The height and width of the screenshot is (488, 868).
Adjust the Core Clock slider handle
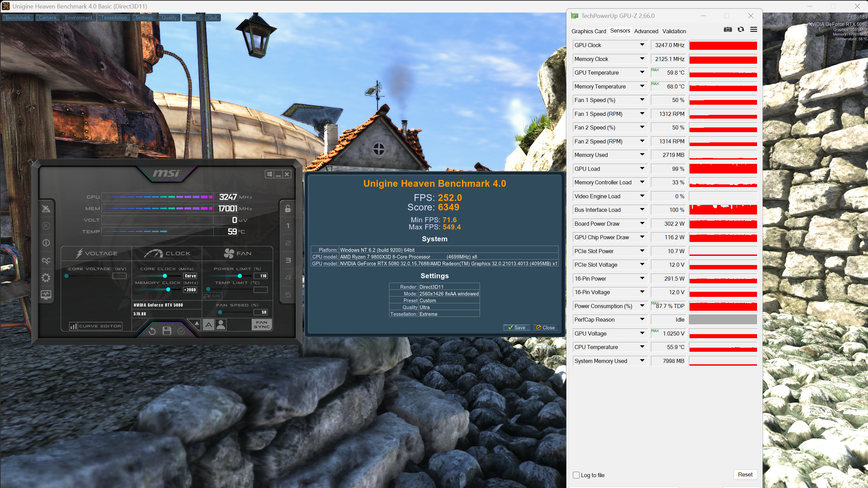(x=165, y=276)
